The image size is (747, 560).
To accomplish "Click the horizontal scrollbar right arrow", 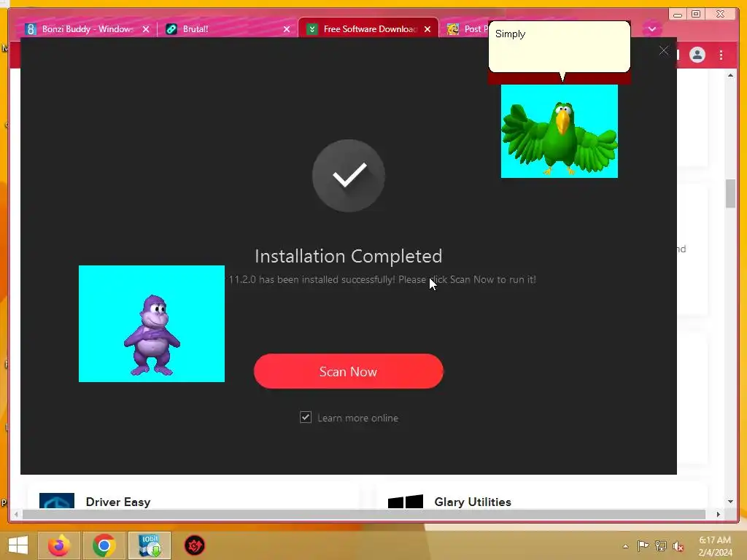I will 719,514.
